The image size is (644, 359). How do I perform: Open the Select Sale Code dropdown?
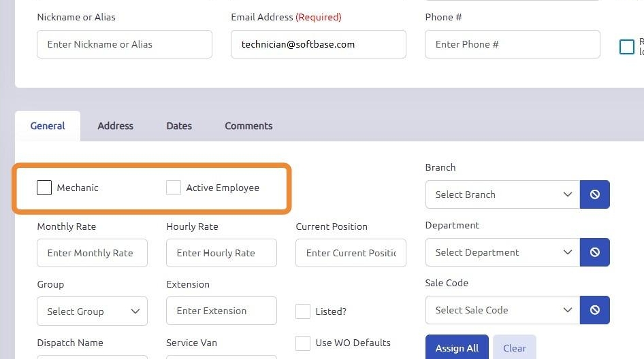(x=502, y=310)
